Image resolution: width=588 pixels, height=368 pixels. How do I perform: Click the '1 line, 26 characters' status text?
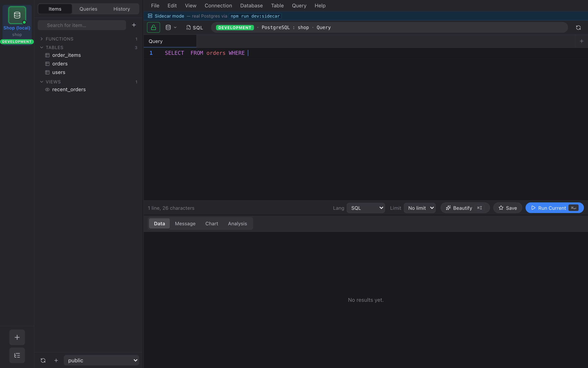(171, 208)
